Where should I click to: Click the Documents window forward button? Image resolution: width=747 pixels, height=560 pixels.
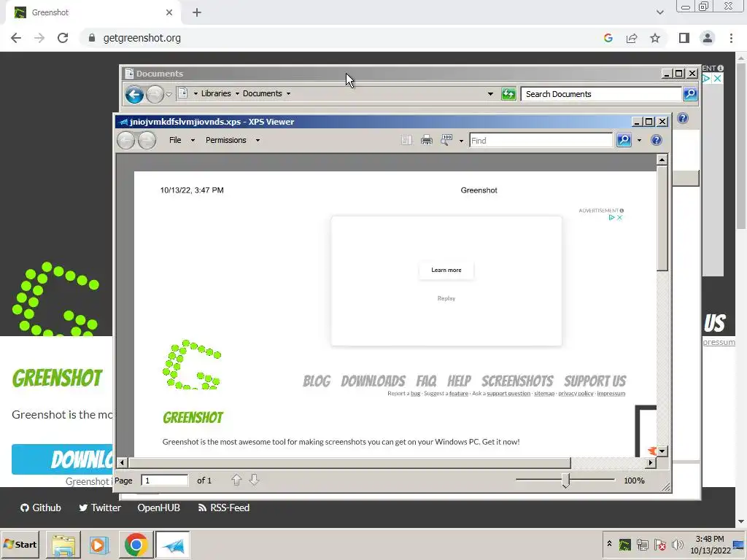(x=155, y=94)
